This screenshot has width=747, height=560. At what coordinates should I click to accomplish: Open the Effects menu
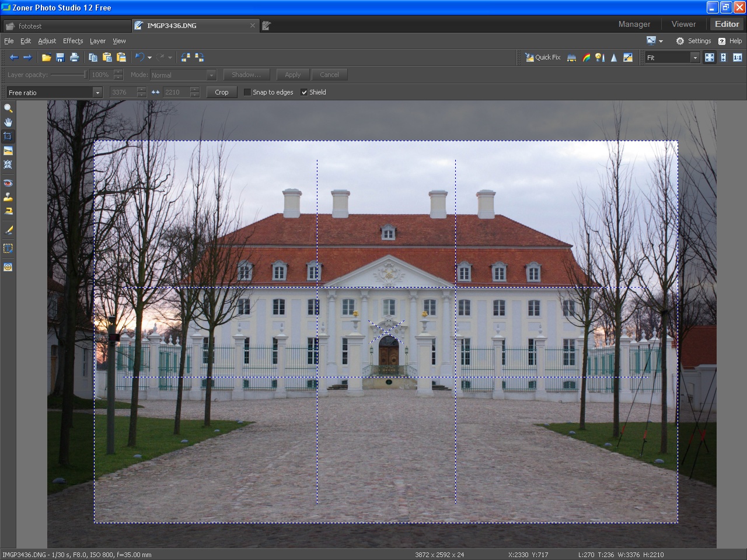pyautogui.click(x=73, y=41)
